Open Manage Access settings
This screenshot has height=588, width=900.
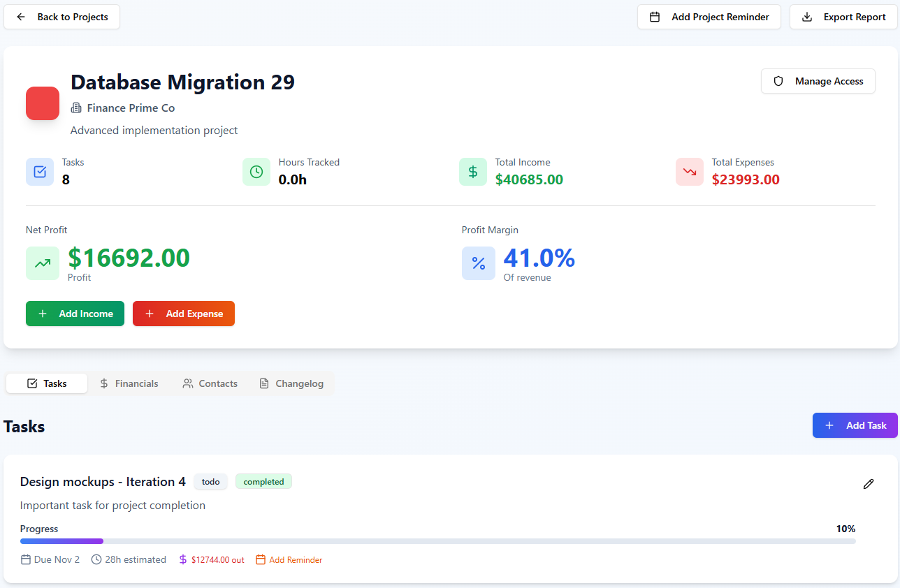(818, 81)
